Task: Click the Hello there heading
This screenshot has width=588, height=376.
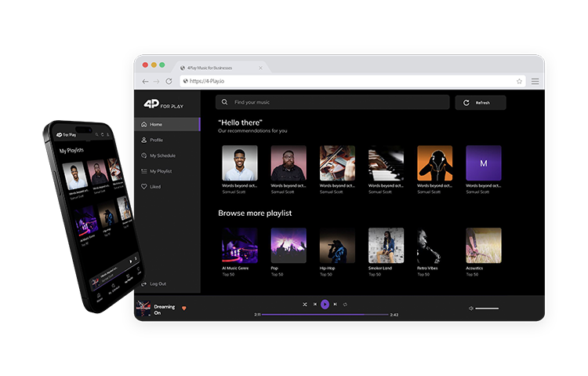Action: point(240,122)
